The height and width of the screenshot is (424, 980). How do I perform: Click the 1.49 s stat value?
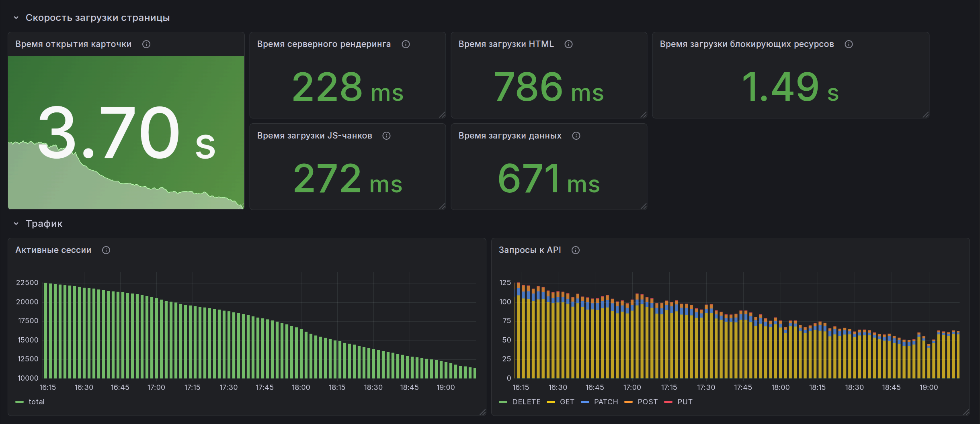(x=790, y=87)
